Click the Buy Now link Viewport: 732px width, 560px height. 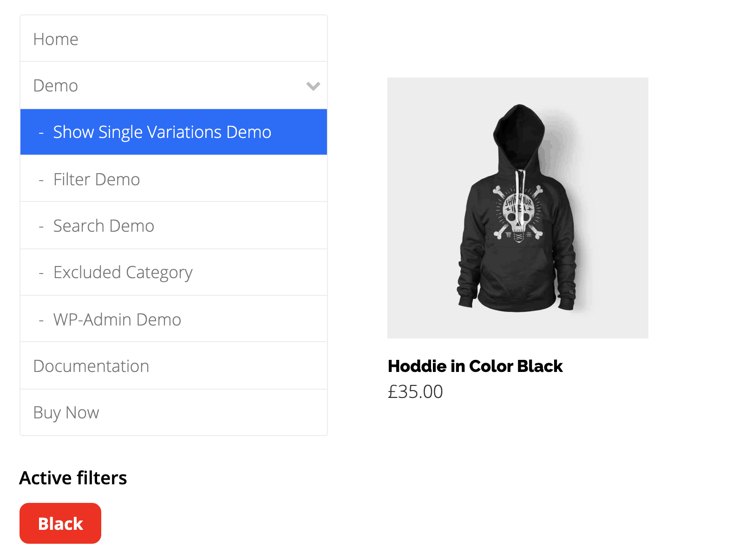click(65, 412)
